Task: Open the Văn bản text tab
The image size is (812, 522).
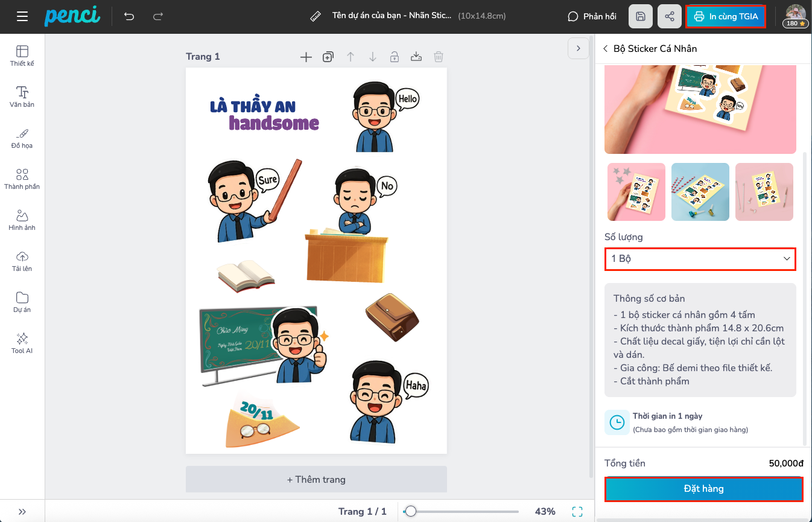Action: pyautogui.click(x=22, y=97)
